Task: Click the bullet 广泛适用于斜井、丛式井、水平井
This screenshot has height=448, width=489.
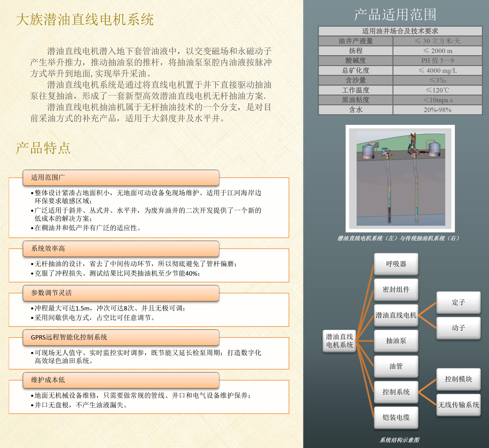Action: click(146, 214)
